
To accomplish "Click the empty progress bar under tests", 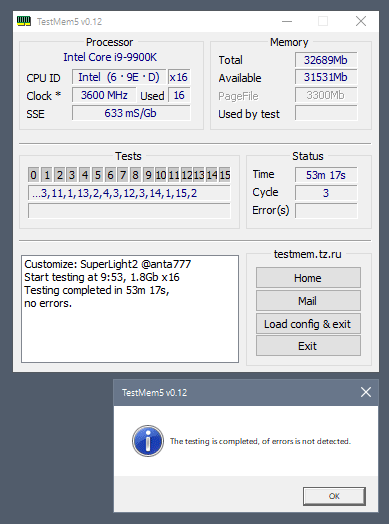I will [129, 211].
